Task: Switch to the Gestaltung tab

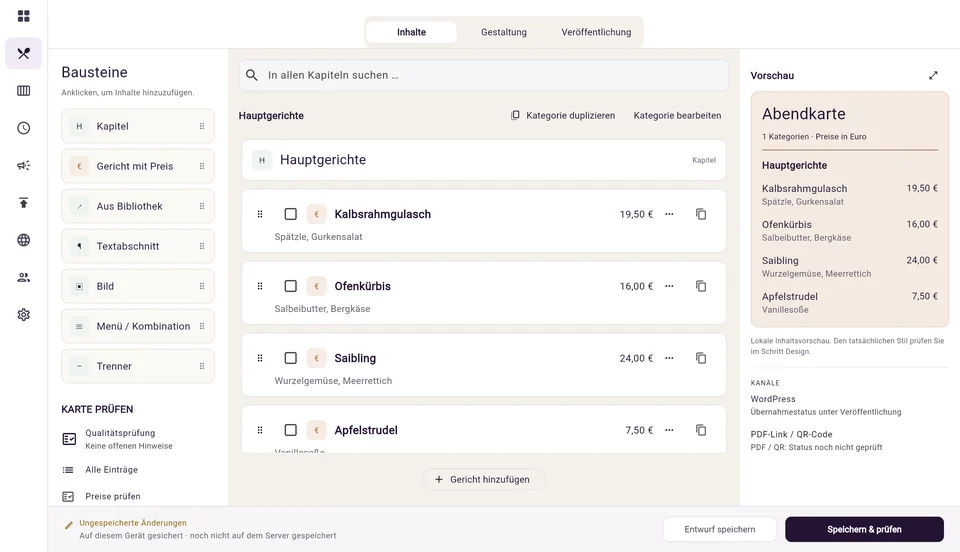Action: [504, 32]
